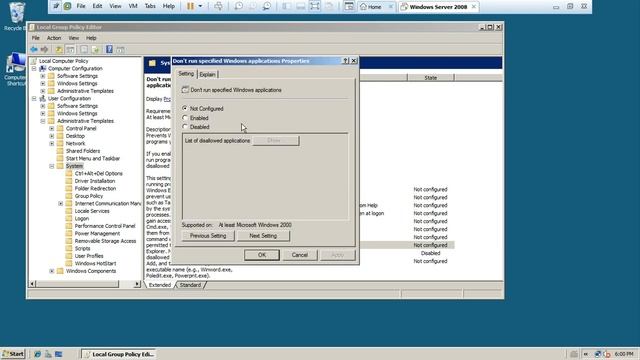The image size is (640, 360).
Task: Collapse the User Configuration node
Action: tap(34, 98)
